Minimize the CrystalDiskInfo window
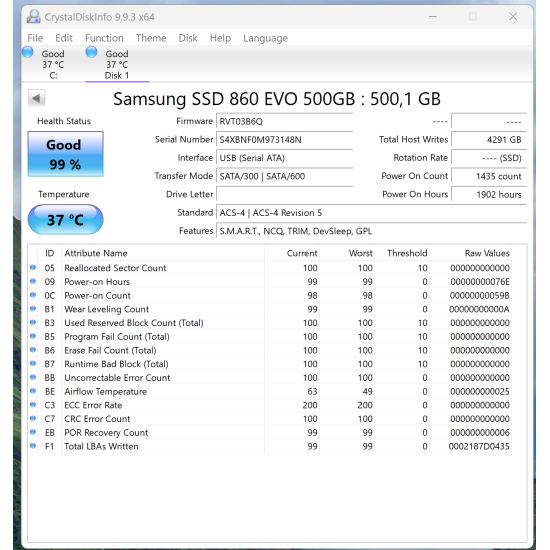 (x=433, y=16)
